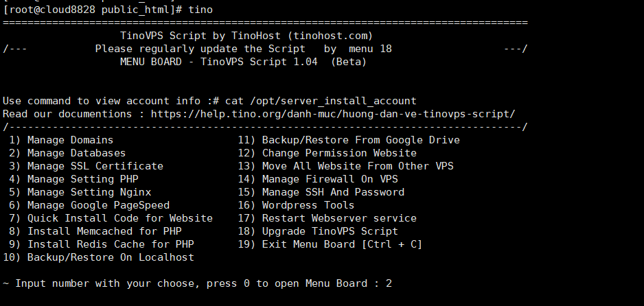
Task: Click Restart Webserver service entry
Action: click(x=327, y=219)
